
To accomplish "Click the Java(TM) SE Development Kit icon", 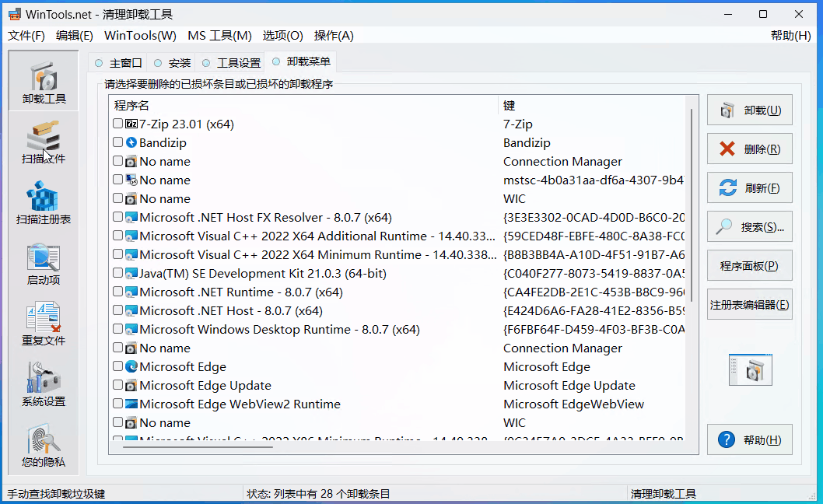I will (x=131, y=273).
